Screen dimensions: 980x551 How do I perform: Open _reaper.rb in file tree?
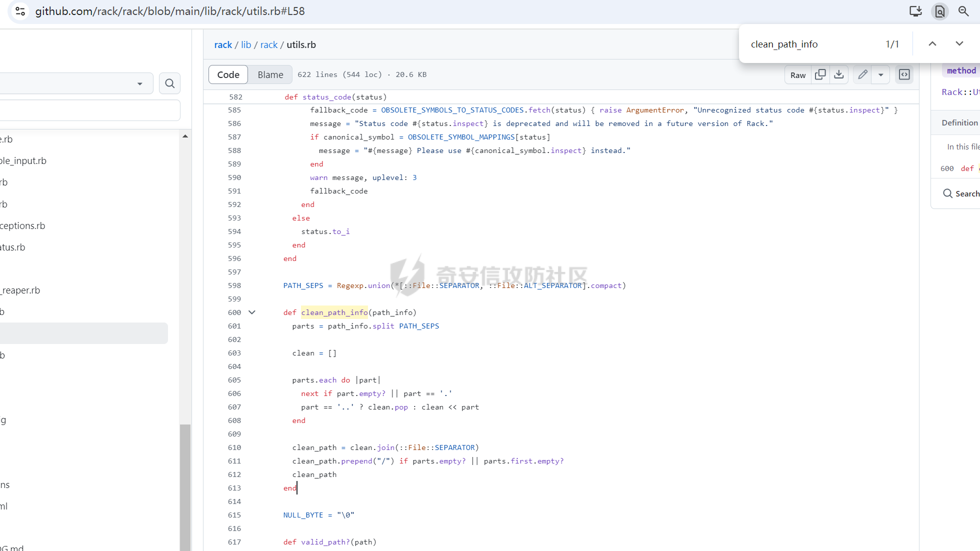[x=20, y=290]
